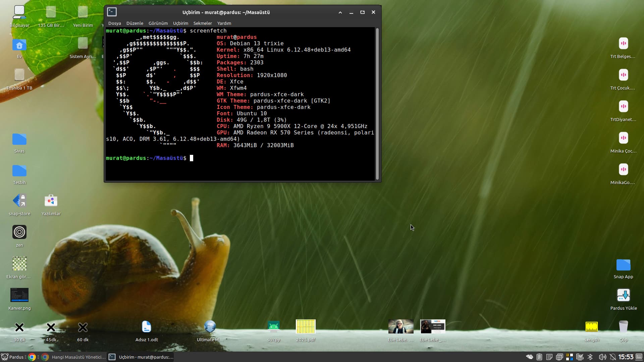Select the 2025.pdf file thumbnail
The height and width of the screenshot is (362, 644).
click(305, 327)
